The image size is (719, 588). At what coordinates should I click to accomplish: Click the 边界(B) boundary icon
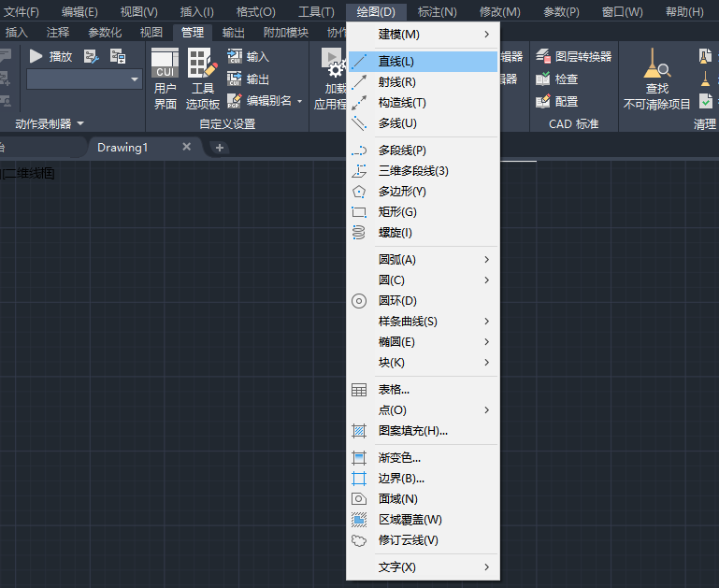pyautogui.click(x=359, y=479)
